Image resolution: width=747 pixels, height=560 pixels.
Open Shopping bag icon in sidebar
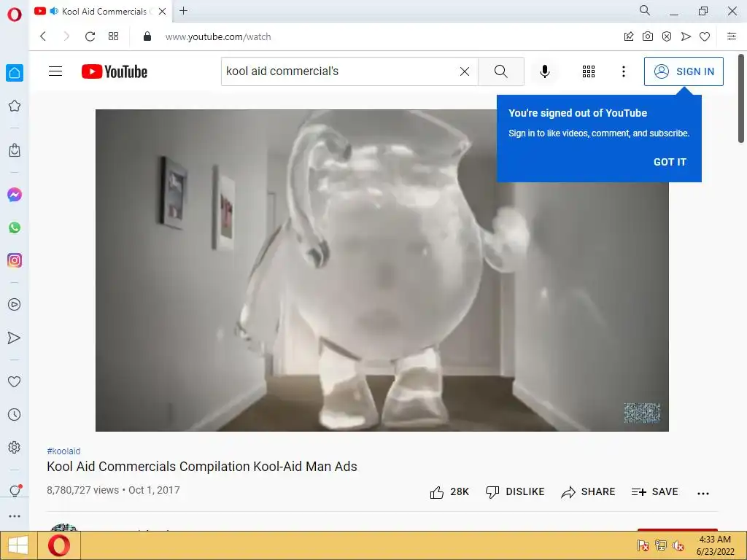coord(15,150)
